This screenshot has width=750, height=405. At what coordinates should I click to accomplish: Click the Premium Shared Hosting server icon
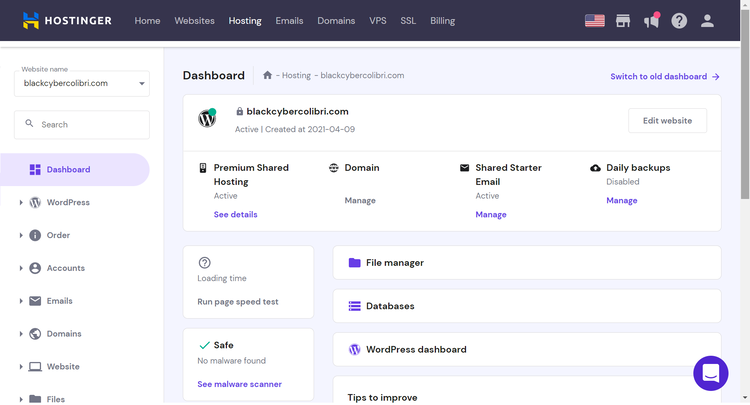(x=203, y=168)
